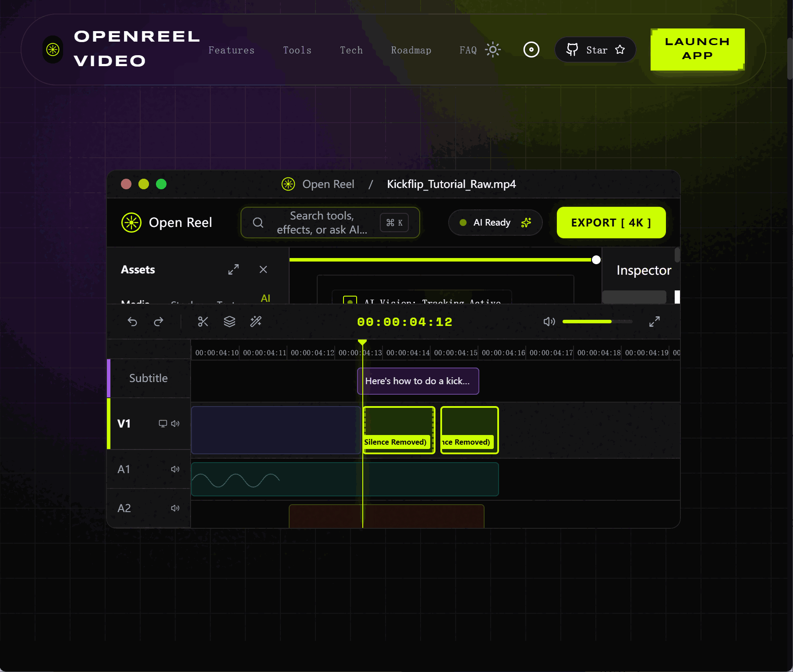Start an export with the EXPORT [4K] button
793x672 pixels.
click(611, 223)
